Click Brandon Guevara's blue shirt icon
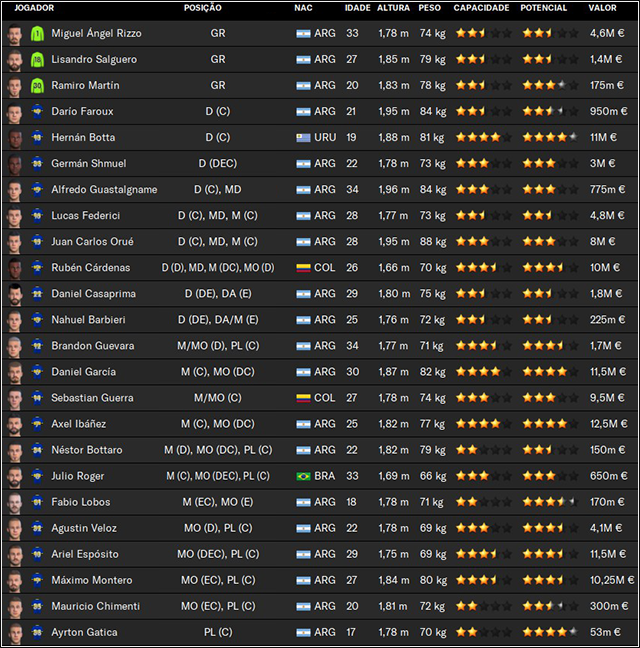This screenshot has width=640, height=648. point(37,346)
